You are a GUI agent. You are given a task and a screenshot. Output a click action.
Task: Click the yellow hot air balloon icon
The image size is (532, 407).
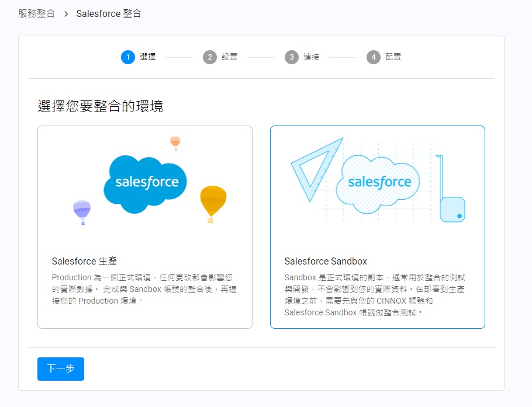click(213, 204)
